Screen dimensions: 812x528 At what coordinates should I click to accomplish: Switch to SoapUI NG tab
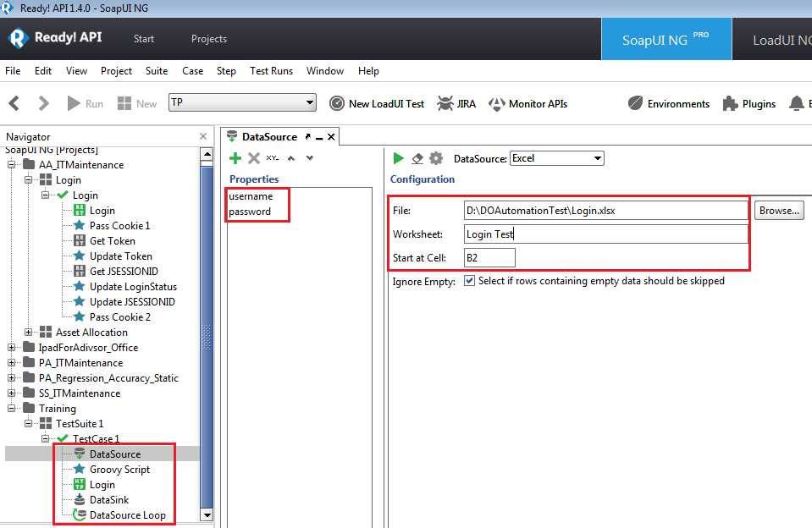pos(666,39)
